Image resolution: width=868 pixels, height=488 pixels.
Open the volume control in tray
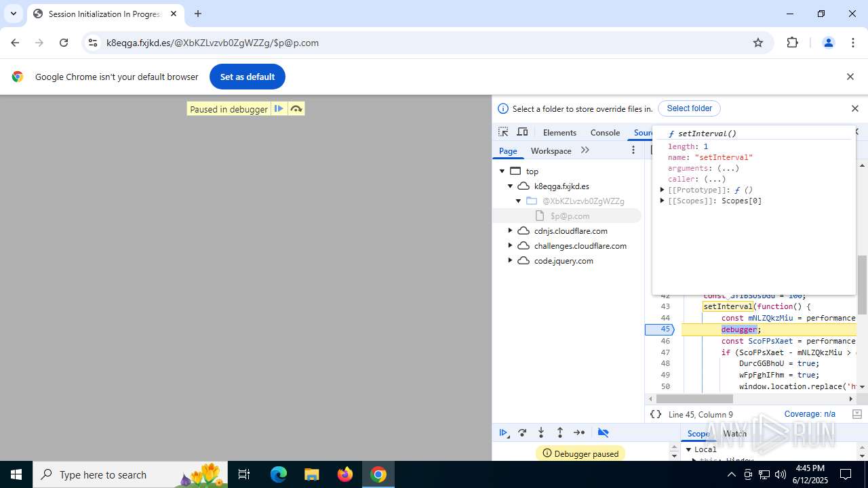[780, 474]
